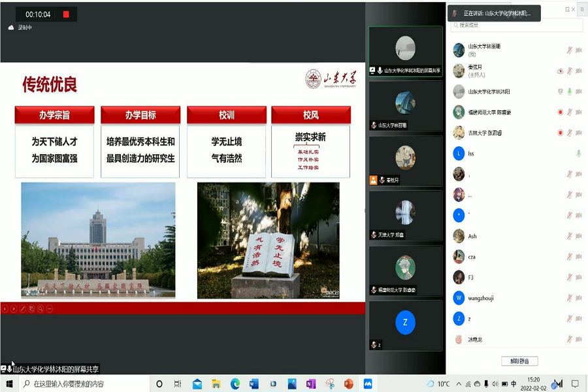588x392 pixels.
Task: Open more slideshow options (three dots)
Action: (50, 309)
